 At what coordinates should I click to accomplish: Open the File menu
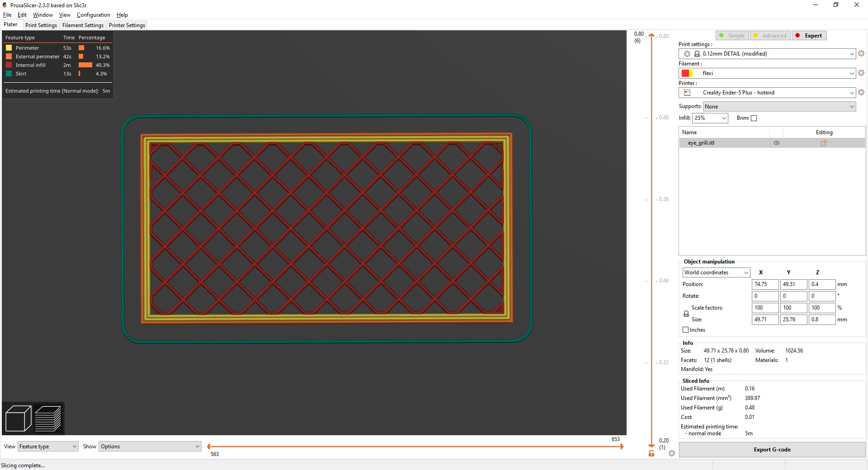point(7,15)
